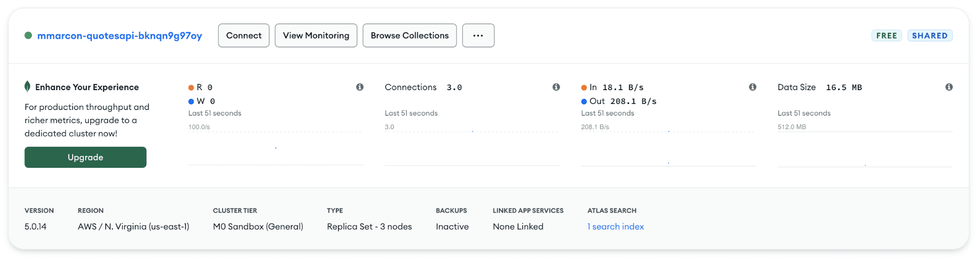Viewport: 980px width, 264px height.
Task: Click the green cluster status dot
Action: (28, 35)
